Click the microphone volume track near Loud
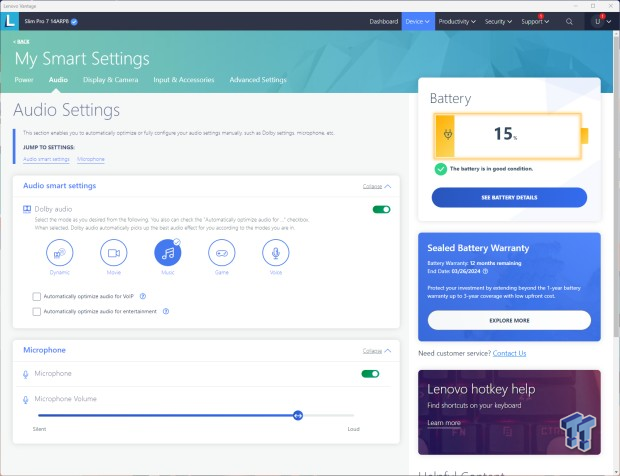620x476 pixels. [x=348, y=416]
